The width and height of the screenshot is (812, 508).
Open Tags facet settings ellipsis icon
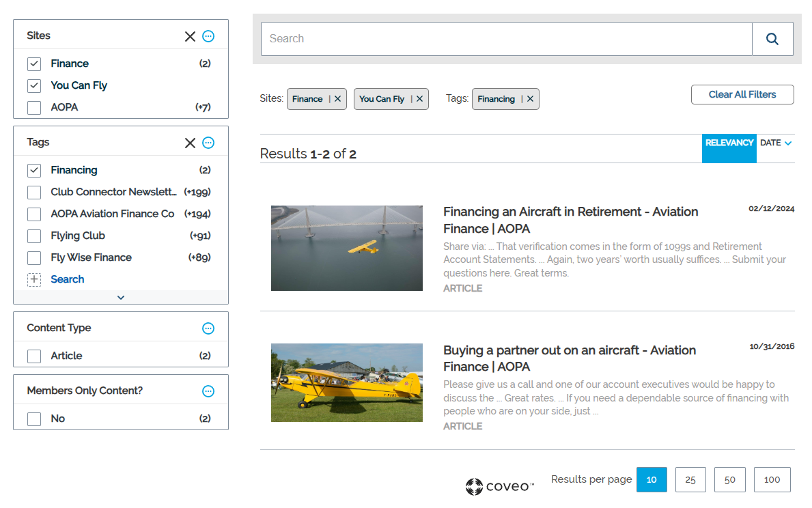click(x=208, y=143)
